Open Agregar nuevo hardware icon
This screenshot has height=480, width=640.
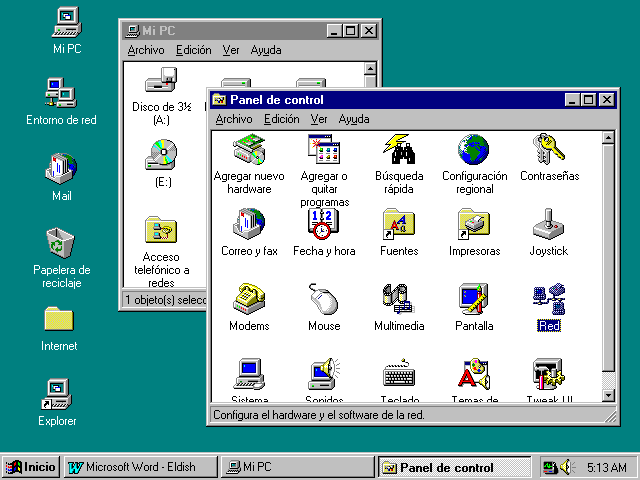(x=249, y=149)
